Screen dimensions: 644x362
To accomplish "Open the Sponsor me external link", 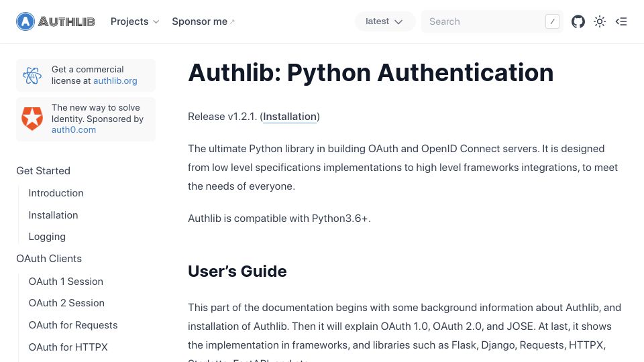I will (x=203, y=21).
